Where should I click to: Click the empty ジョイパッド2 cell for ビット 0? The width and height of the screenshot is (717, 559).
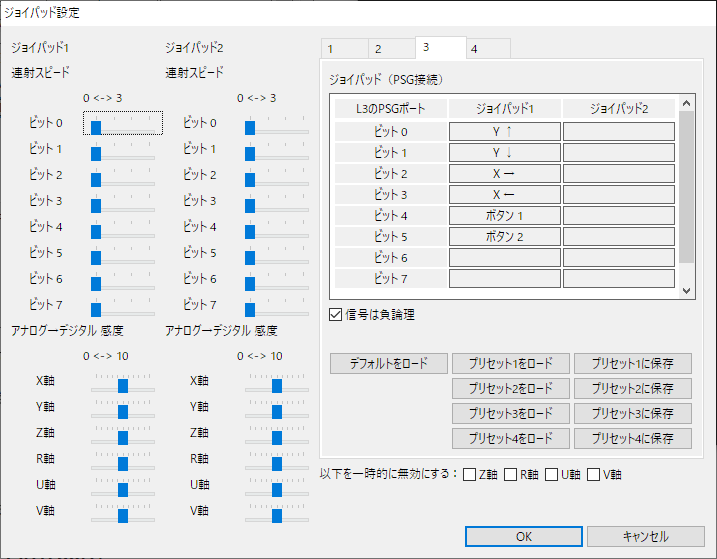pos(618,131)
